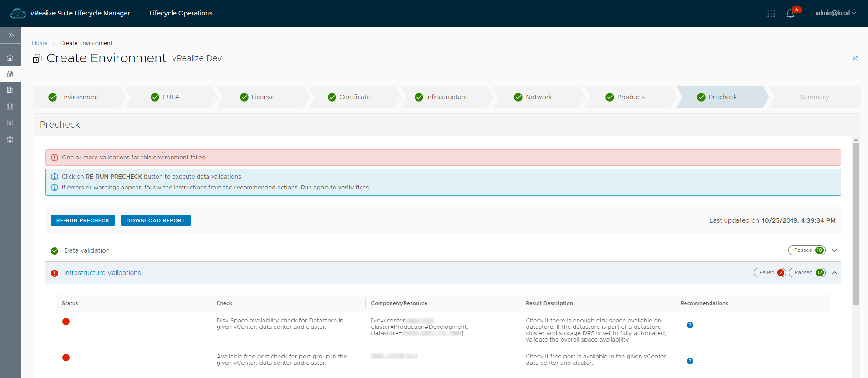Go to the Network wizard step
Image resolution: width=868 pixels, height=378 pixels.
pos(538,97)
